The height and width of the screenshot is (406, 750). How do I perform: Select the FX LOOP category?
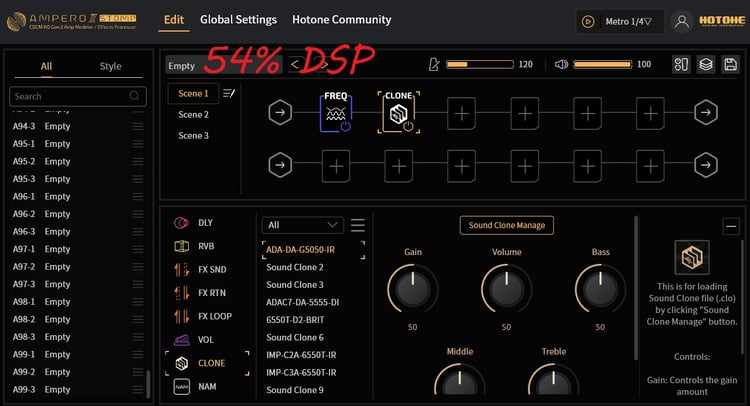(x=215, y=317)
